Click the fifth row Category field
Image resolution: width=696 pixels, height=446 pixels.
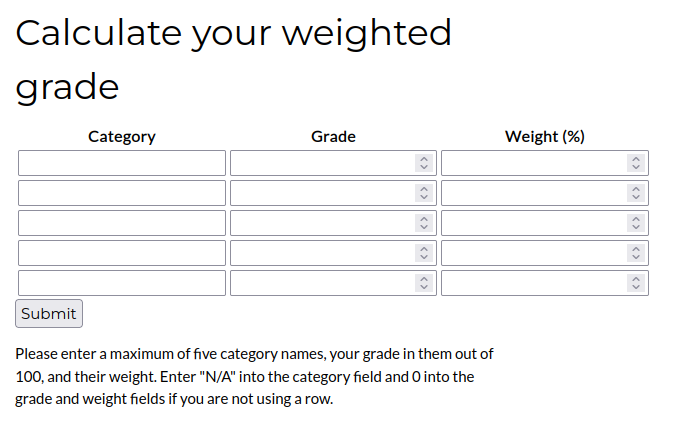pos(122,283)
